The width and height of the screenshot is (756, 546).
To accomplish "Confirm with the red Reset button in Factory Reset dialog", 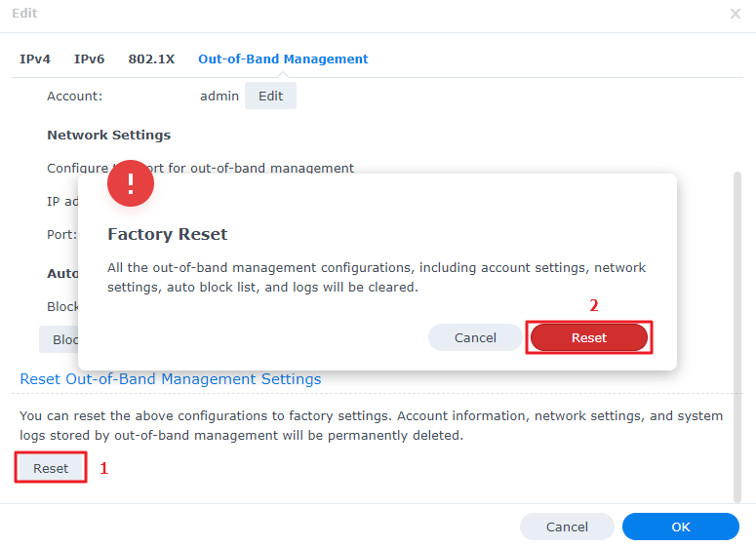I will tap(588, 337).
